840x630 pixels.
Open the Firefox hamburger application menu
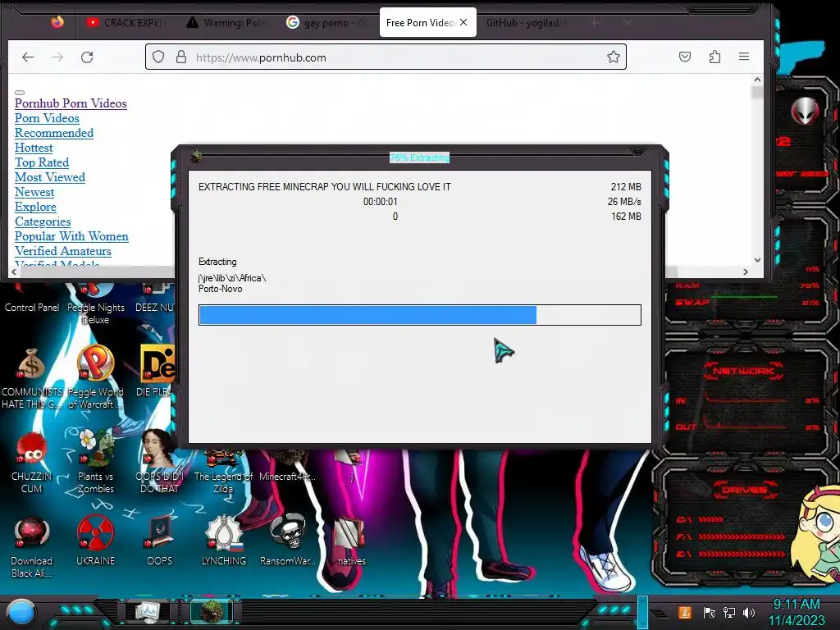(743, 57)
